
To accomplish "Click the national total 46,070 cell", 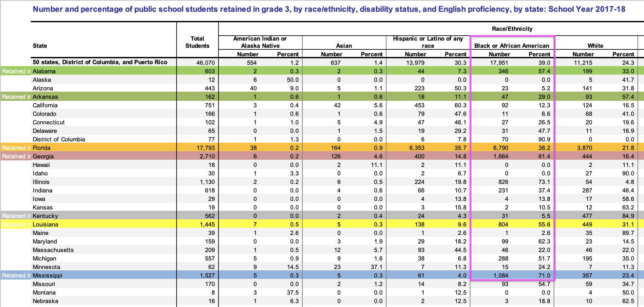I will click(x=205, y=63).
